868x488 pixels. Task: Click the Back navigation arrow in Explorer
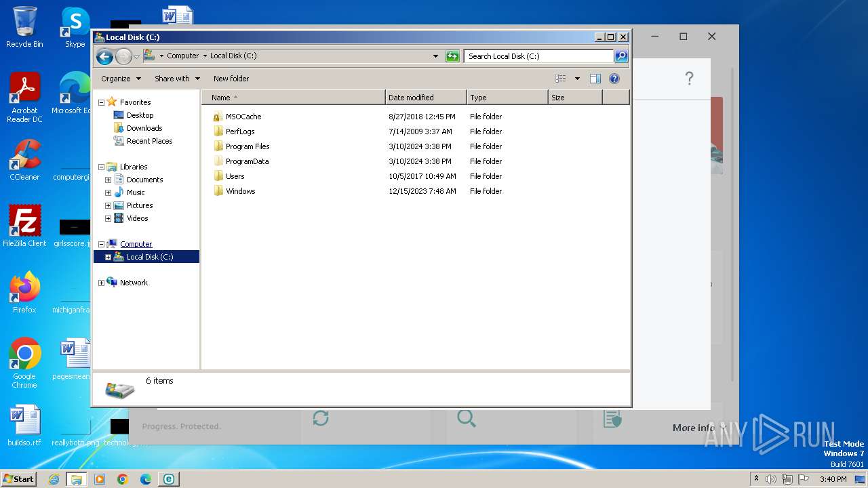point(104,56)
